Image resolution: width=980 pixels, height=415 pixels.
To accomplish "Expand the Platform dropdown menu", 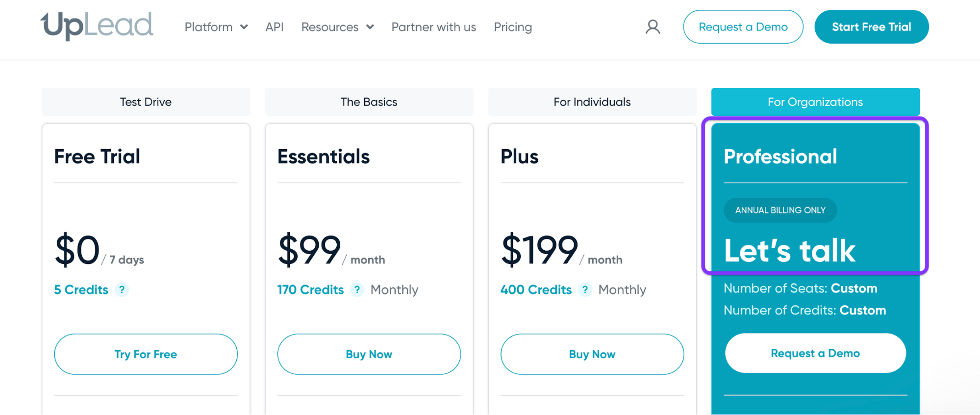I will point(216,27).
